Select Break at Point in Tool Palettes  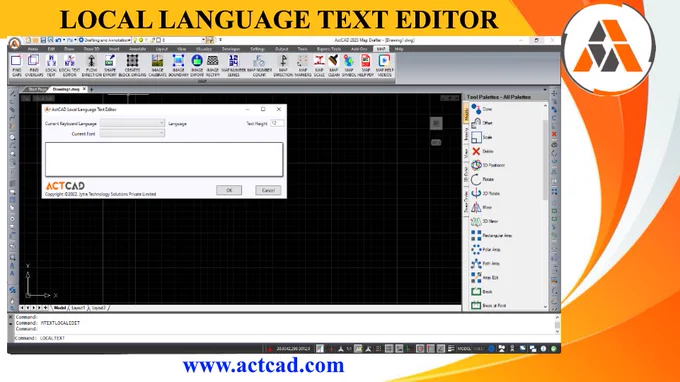(x=488, y=305)
